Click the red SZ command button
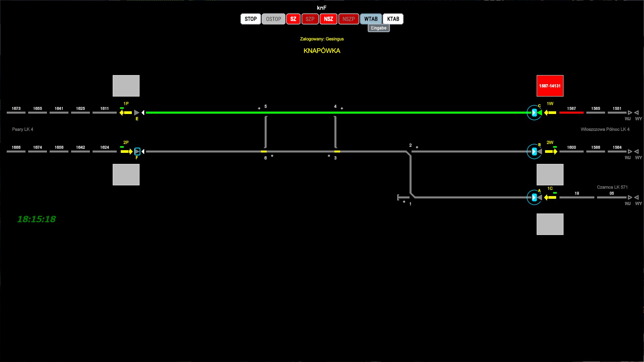Image resolution: width=644 pixels, height=362 pixels. (293, 19)
